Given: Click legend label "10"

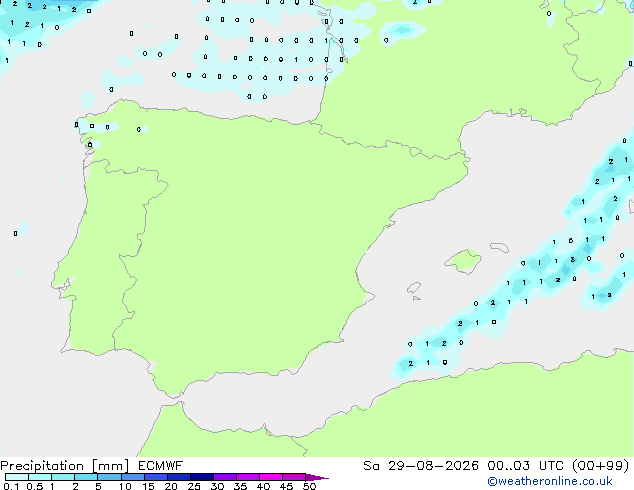Looking at the screenshot, I should 125,486.
